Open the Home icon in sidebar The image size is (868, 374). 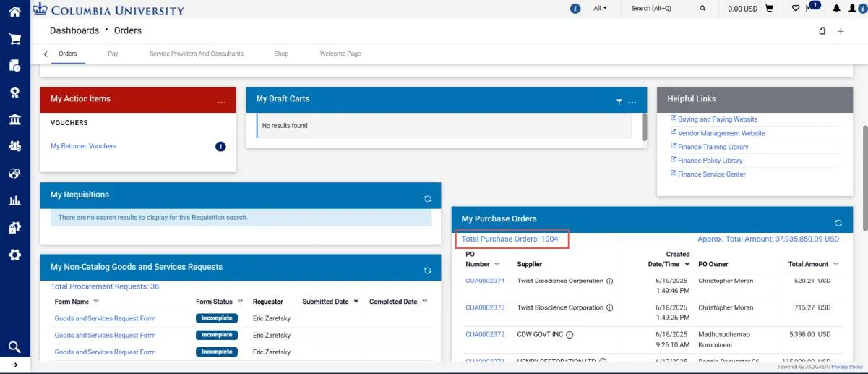click(14, 12)
